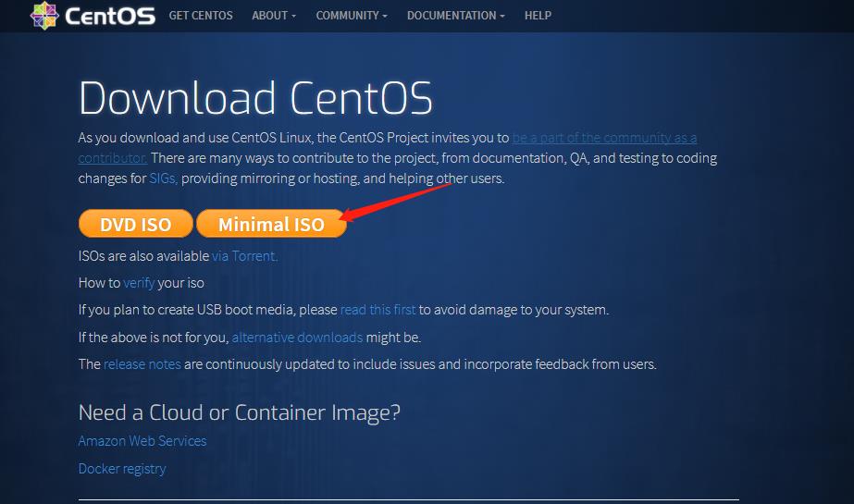Click the Download CentOS heading
Image resolution: width=854 pixels, height=504 pixels.
[x=255, y=98]
